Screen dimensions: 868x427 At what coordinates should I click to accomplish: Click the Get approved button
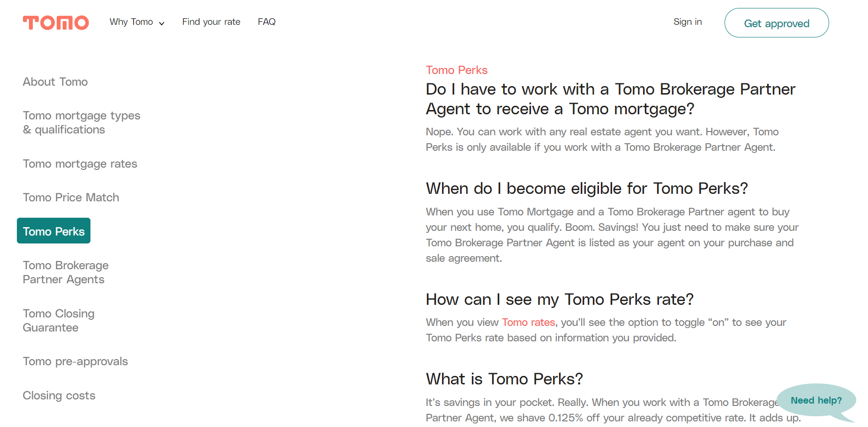(777, 23)
